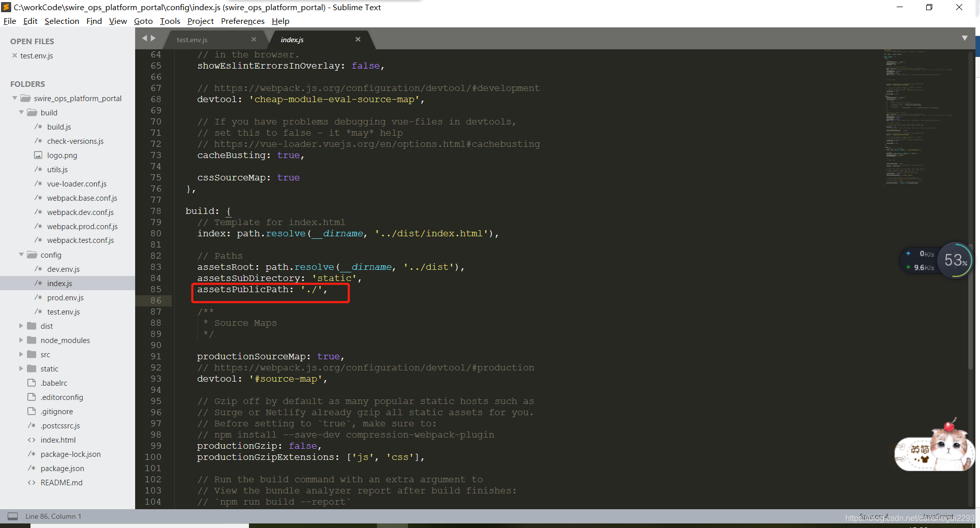Screen dimensions: 980x528
Task: Expand the dist folder
Action: pos(21,326)
